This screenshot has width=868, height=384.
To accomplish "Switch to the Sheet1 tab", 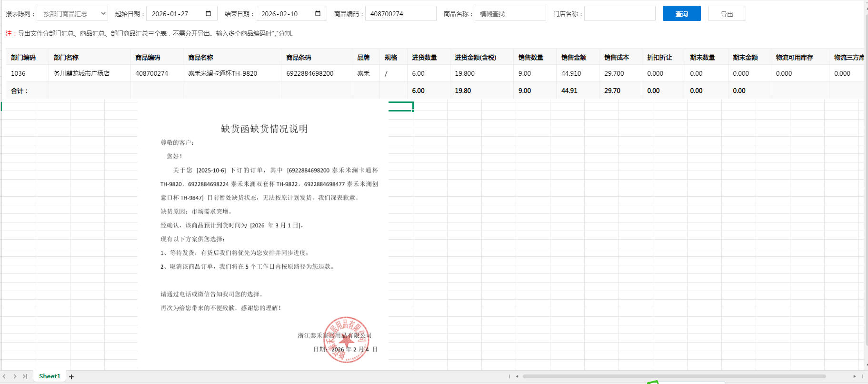I will 50,376.
